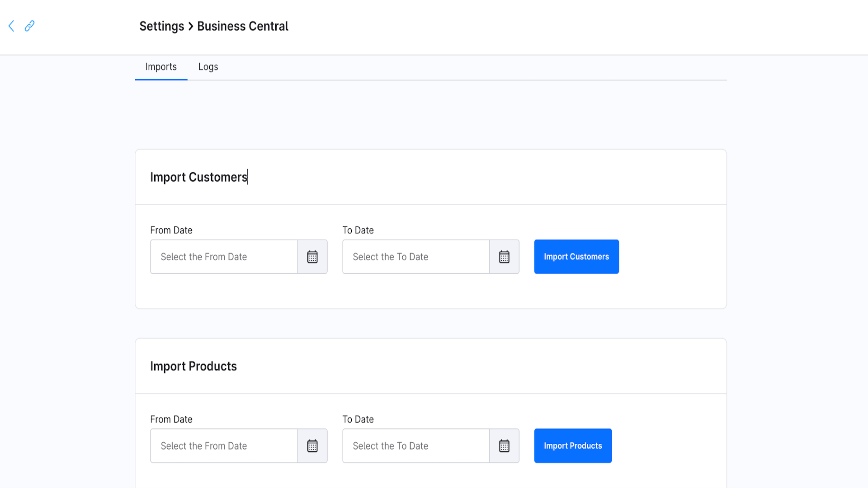The image size is (868, 488).
Task: Click the copy link icon in the header
Action: click(x=30, y=26)
